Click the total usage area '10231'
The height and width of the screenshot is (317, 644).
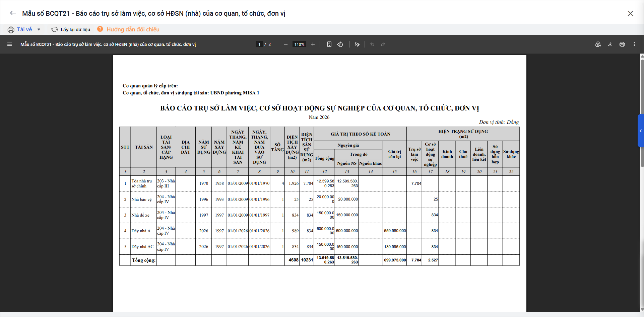tap(307, 260)
